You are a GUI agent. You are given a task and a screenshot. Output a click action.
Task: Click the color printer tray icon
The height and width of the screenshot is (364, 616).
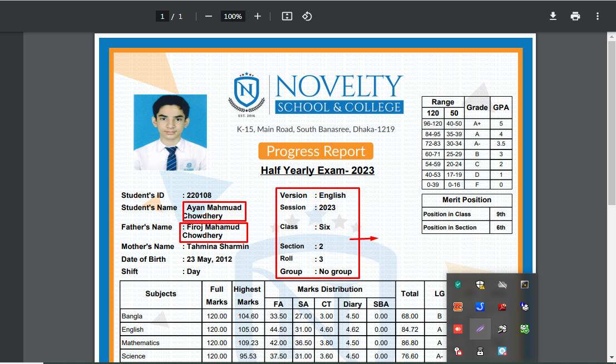coord(502,329)
